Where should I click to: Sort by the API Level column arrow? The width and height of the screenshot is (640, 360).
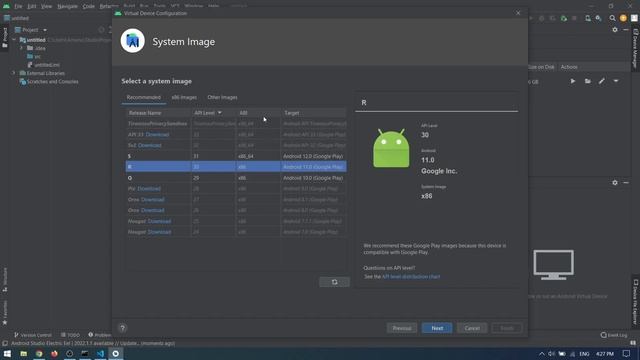tap(220, 113)
